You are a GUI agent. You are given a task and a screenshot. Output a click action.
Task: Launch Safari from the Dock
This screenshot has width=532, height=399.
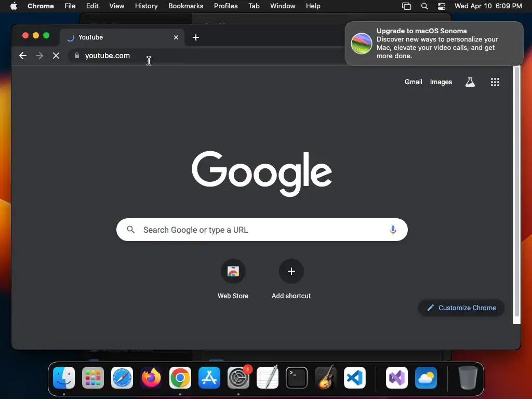[122, 378]
